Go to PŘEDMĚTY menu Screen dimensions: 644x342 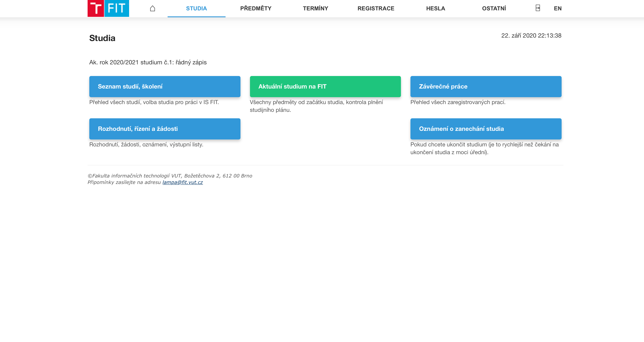click(x=255, y=8)
